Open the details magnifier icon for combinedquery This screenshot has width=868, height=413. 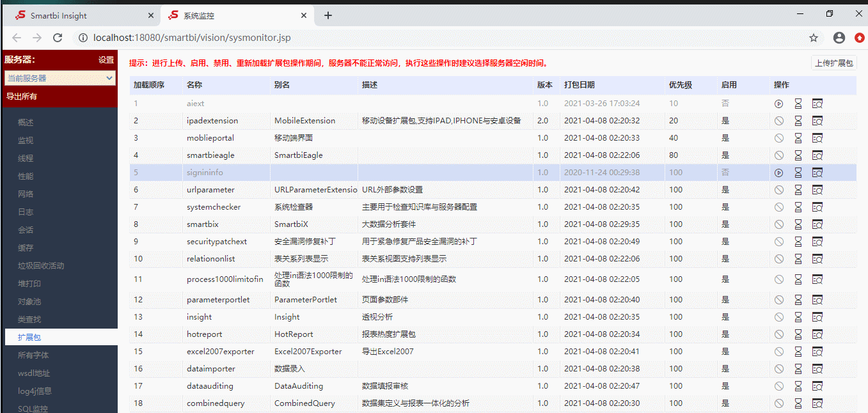817,403
